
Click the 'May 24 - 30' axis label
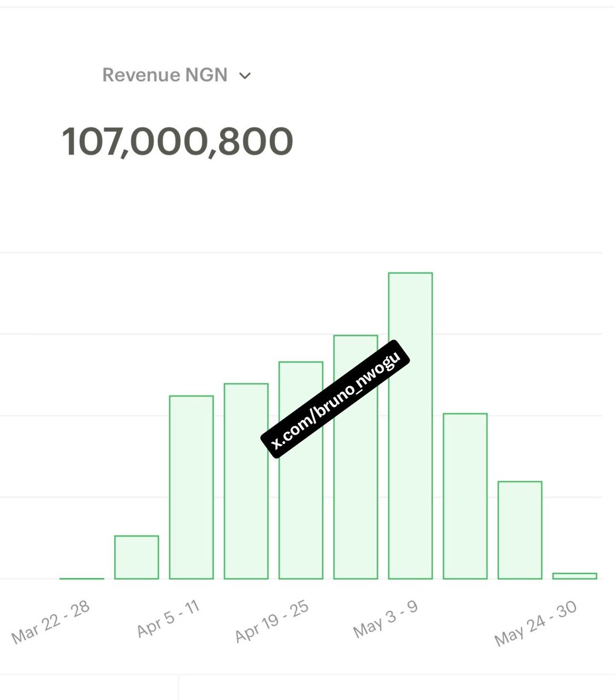(x=536, y=623)
